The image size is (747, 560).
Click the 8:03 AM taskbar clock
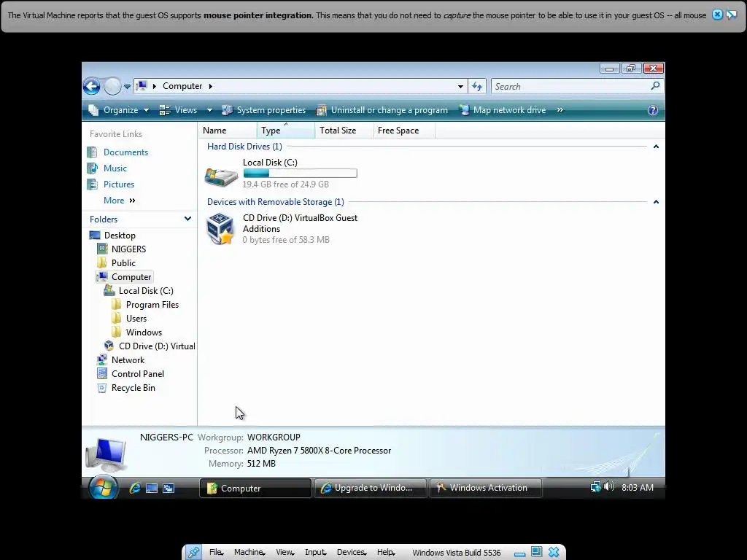coord(638,487)
